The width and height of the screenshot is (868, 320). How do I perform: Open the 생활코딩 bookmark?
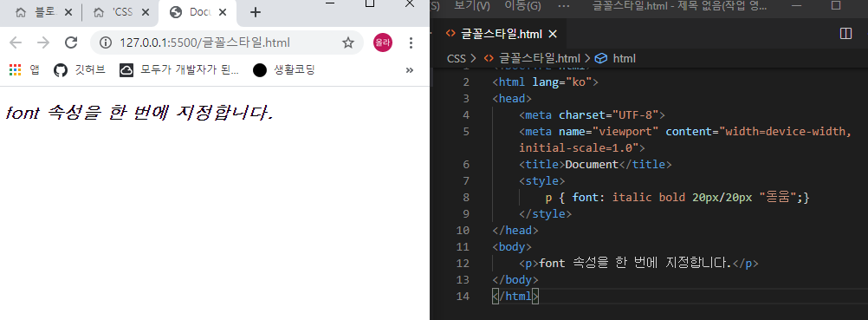click(284, 70)
